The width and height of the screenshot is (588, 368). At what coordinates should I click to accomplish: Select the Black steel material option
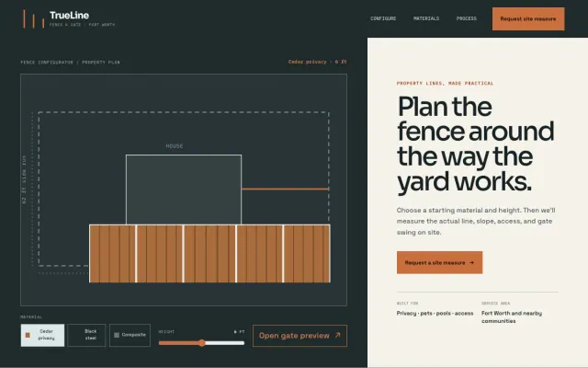86,335
